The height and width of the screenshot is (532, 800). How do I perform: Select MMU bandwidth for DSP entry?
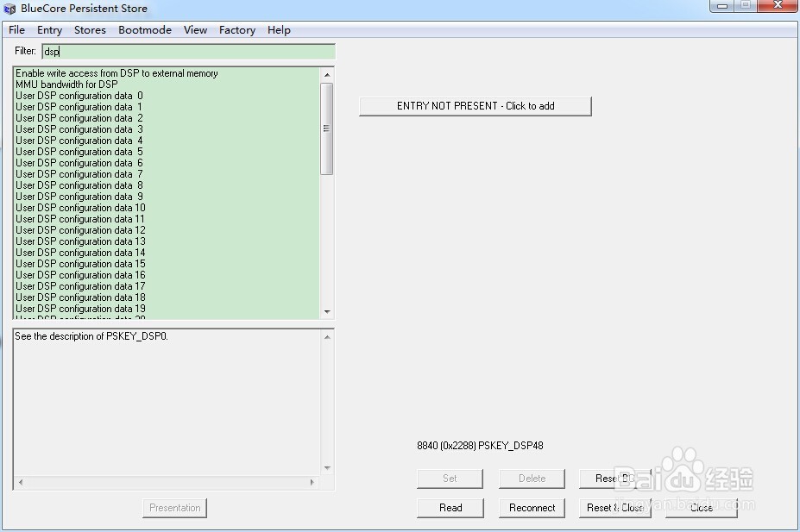pyautogui.click(x=167, y=84)
